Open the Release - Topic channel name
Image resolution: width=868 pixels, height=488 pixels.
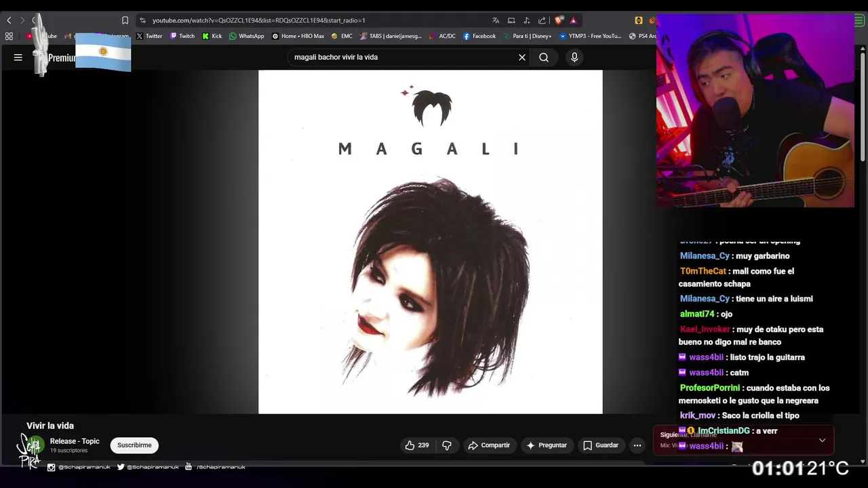click(x=75, y=441)
